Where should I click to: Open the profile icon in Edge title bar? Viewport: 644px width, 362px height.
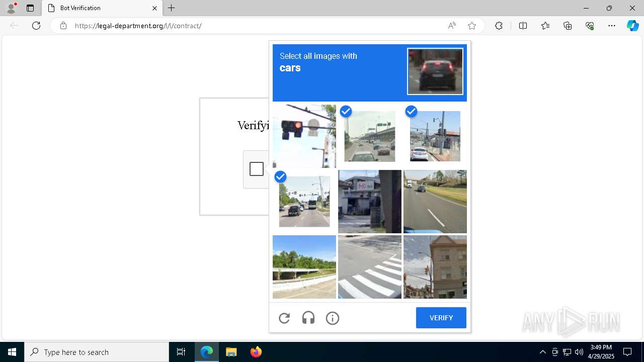click(11, 8)
